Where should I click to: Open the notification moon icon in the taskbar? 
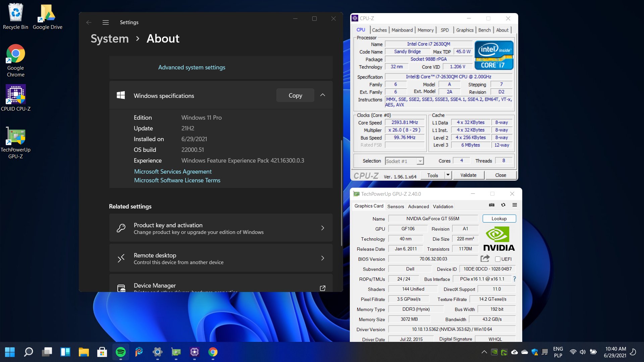click(x=633, y=352)
